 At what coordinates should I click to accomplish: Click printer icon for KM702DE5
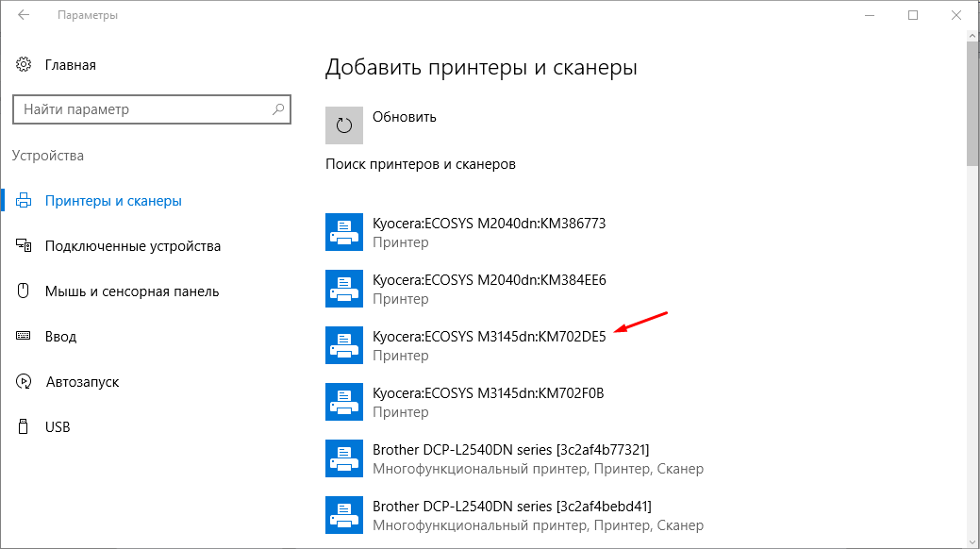pos(343,345)
